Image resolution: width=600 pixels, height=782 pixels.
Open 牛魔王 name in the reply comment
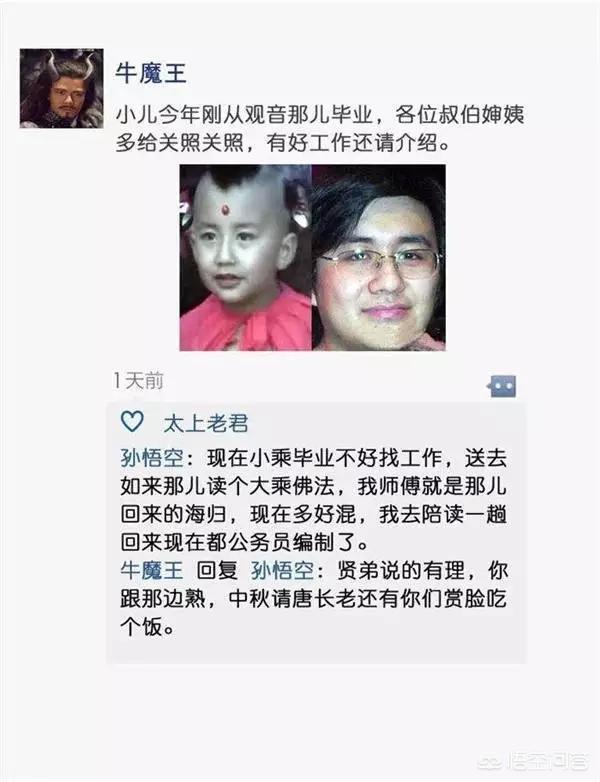pos(152,570)
